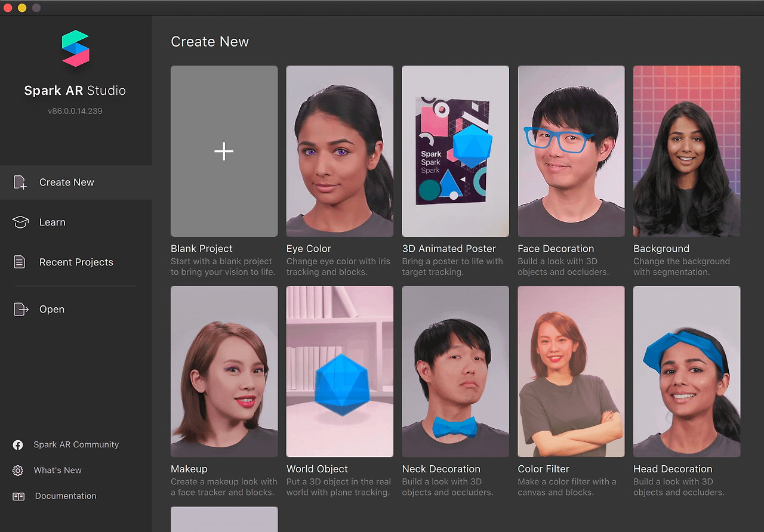Click the "Eye Color" title text
Screen dimensions: 764x532
pos(309,249)
